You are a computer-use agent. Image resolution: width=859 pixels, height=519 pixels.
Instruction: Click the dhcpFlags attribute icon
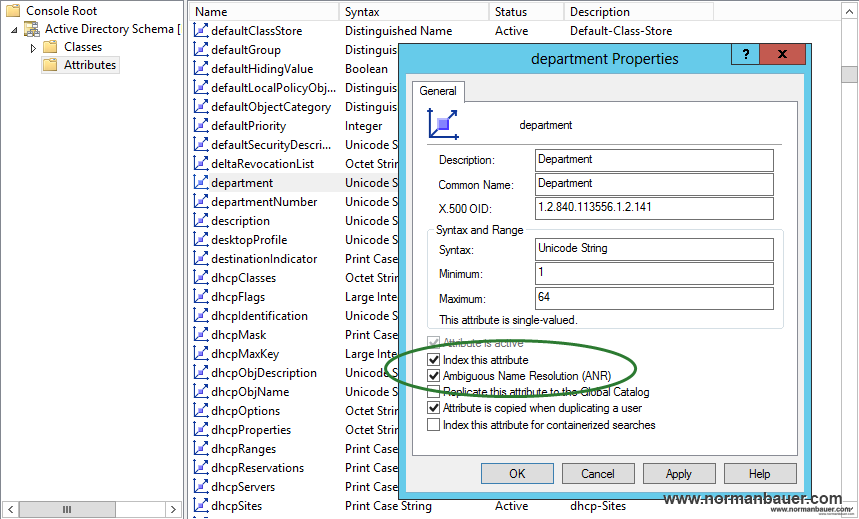201,296
